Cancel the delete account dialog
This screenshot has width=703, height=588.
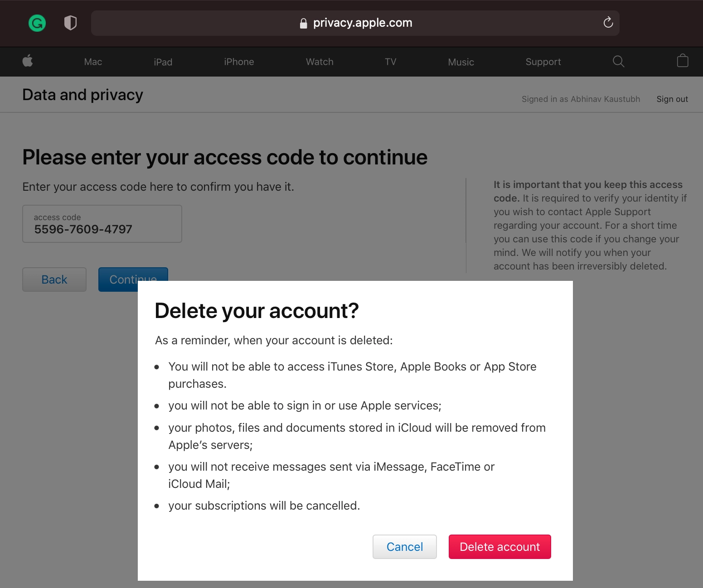(404, 547)
